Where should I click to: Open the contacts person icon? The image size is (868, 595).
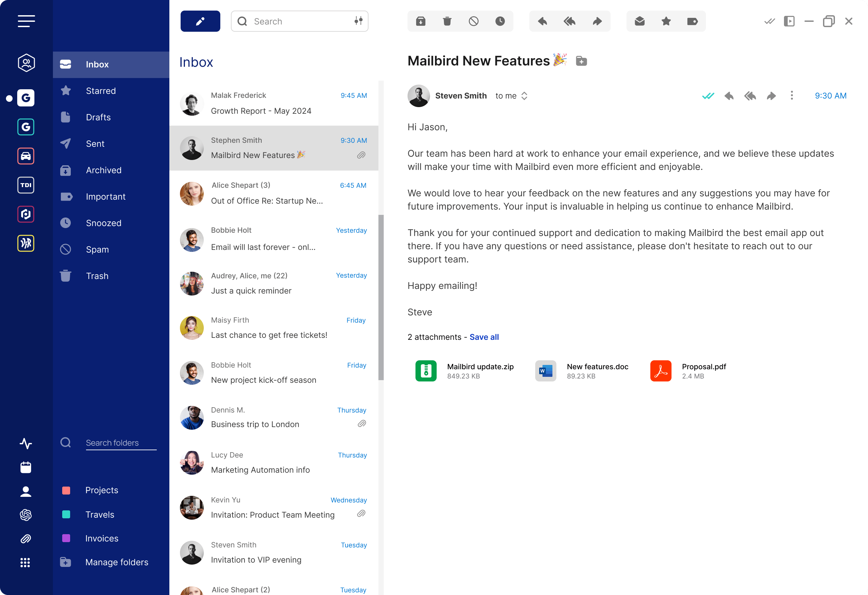tap(26, 491)
